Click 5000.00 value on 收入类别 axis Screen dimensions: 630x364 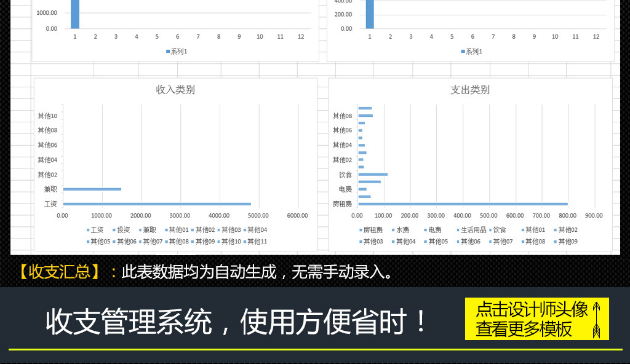click(258, 216)
